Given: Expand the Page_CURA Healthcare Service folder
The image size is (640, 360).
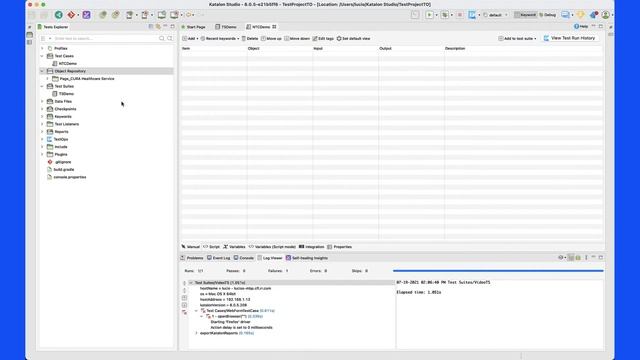Looking at the screenshot, I should point(47,78).
